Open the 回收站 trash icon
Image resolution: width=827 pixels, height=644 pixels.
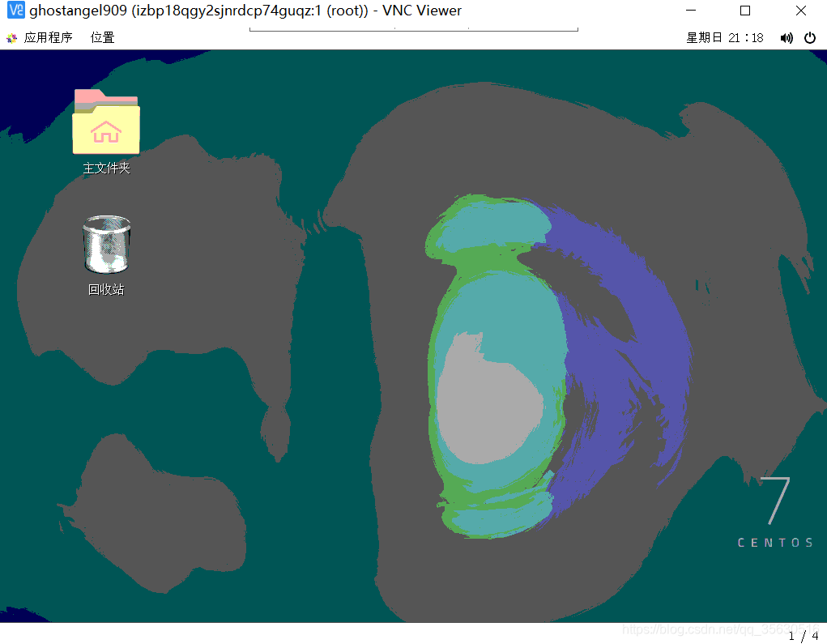pos(107,244)
